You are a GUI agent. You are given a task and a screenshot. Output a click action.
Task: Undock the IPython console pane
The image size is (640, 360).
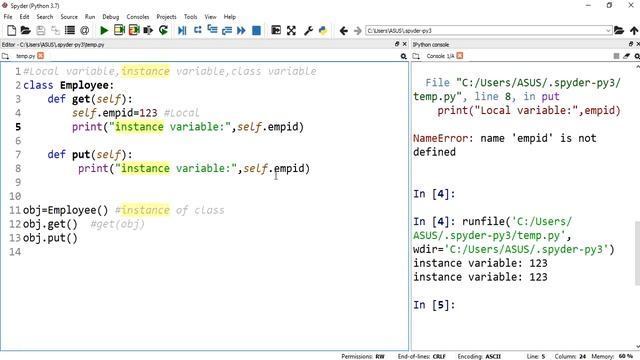tap(631, 44)
